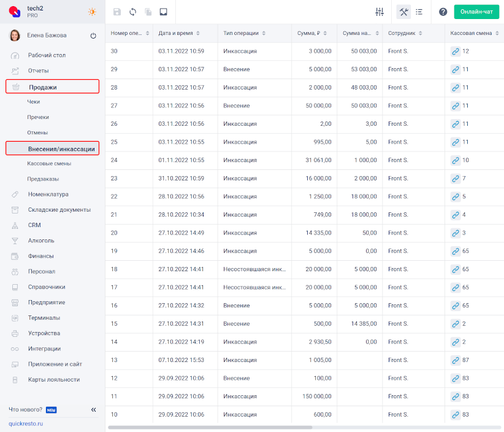The image size is (504, 432).
Task: Open shift link icon for operation 22
Action: 455,196
